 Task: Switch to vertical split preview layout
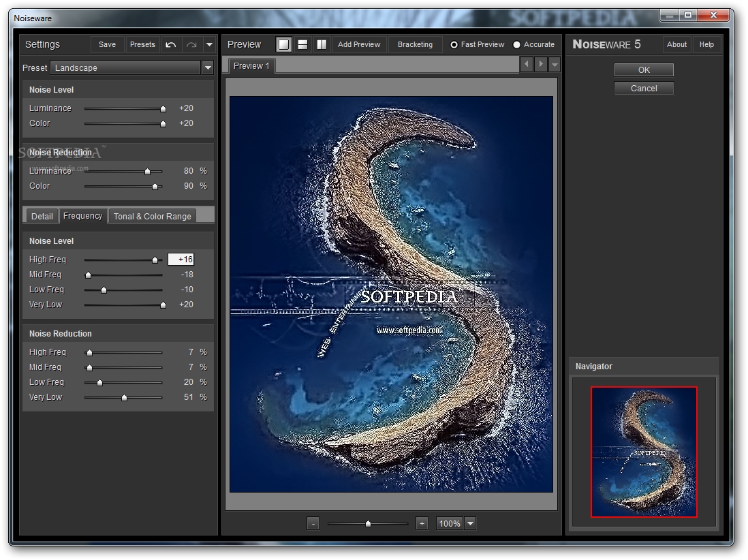click(x=322, y=45)
